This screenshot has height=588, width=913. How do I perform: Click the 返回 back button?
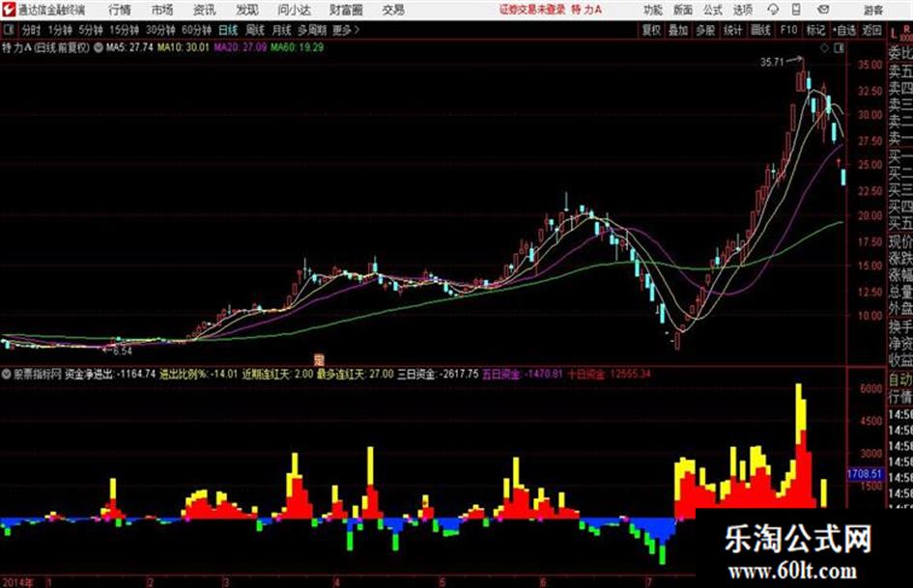tap(871, 30)
